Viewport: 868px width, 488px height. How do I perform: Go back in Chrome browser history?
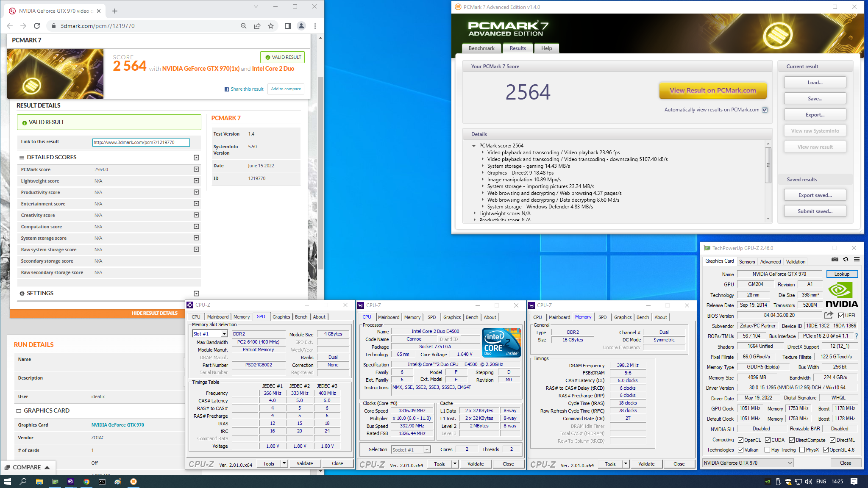(x=10, y=26)
